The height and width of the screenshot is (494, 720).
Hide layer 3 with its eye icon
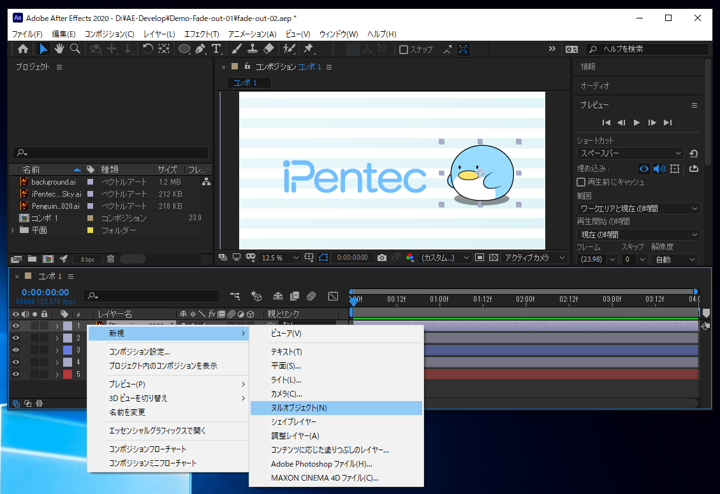(16, 350)
